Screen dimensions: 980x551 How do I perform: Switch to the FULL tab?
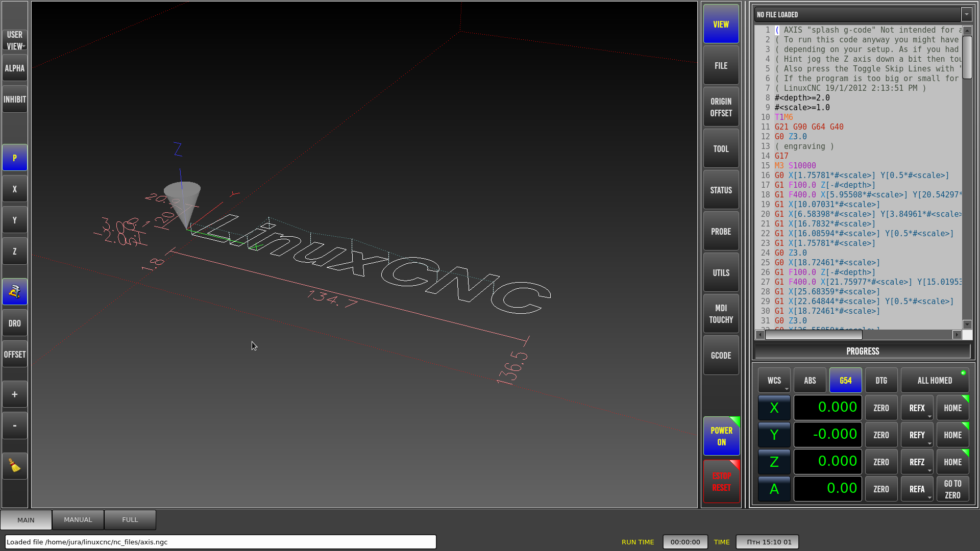click(x=130, y=520)
